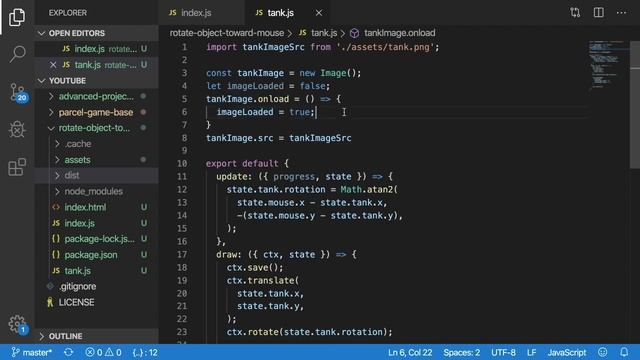Click the master branch status item
The image size is (640, 360).
tap(32, 352)
